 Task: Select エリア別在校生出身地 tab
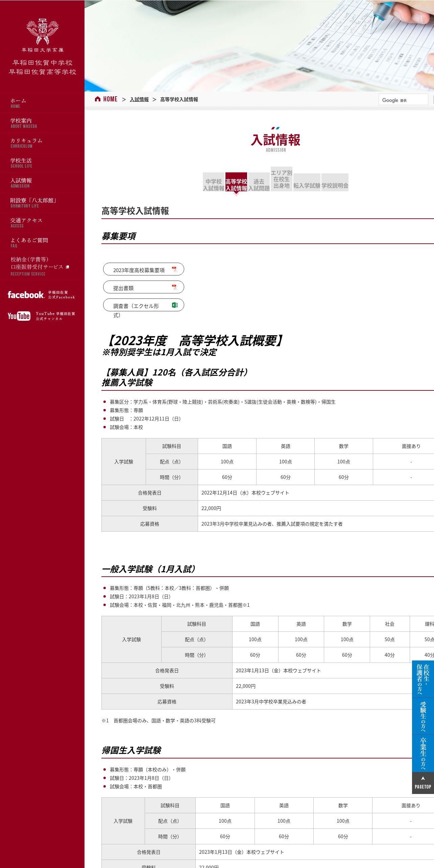pyautogui.click(x=282, y=179)
